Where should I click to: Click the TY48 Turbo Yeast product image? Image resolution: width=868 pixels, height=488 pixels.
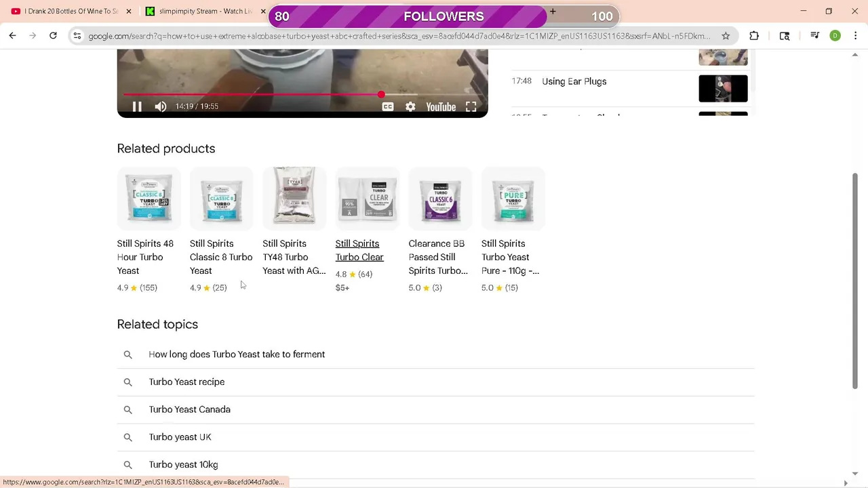pos(294,198)
